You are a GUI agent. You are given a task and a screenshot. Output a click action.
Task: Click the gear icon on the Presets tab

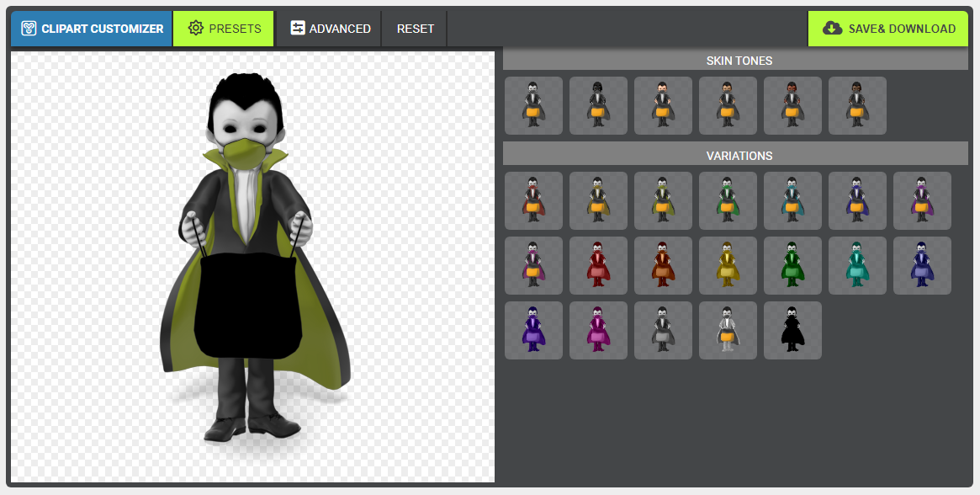[x=196, y=29]
